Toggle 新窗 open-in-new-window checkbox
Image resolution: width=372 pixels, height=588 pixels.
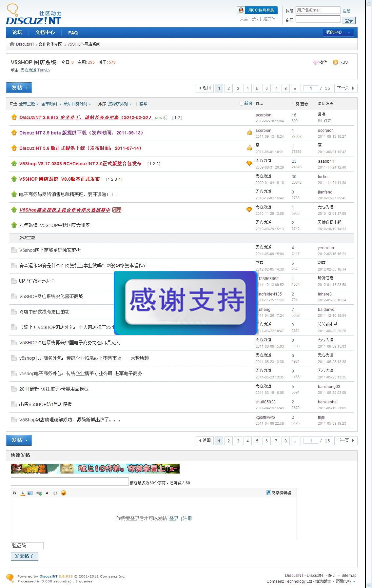(241, 104)
